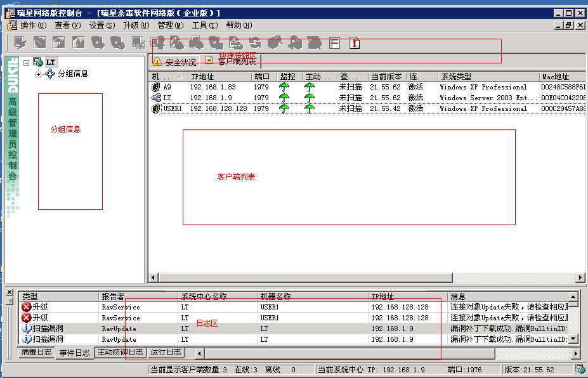The image size is (588, 378).
Task: Click USER1's green umbrella in 主动 column
Action: click(310, 108)
